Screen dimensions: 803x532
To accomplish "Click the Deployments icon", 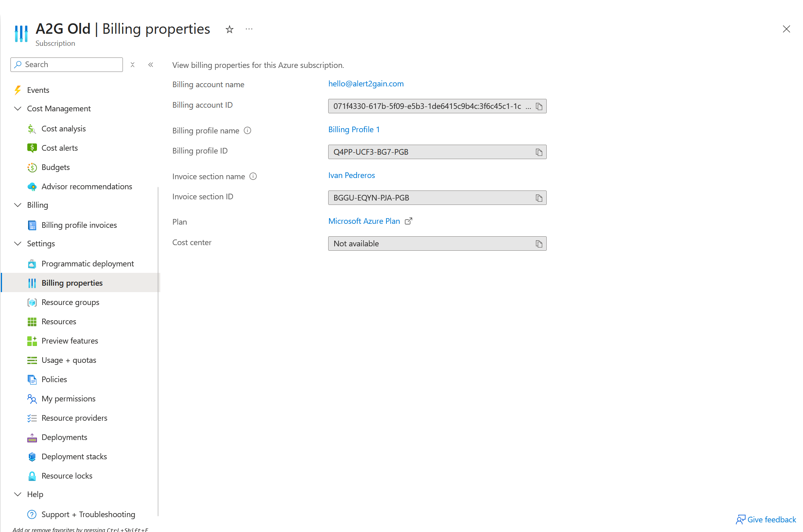I will (32, 438).
